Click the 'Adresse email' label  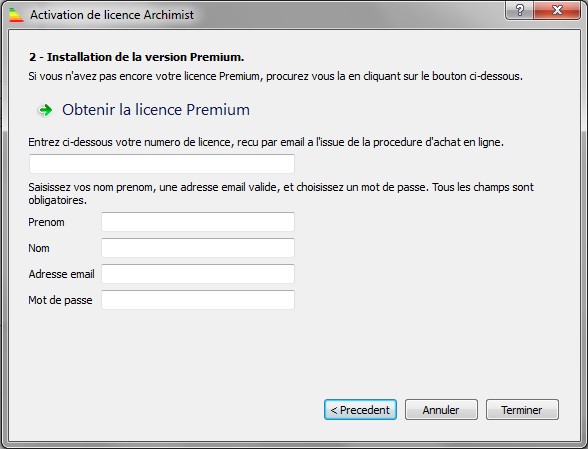click(x=62, y=274)
